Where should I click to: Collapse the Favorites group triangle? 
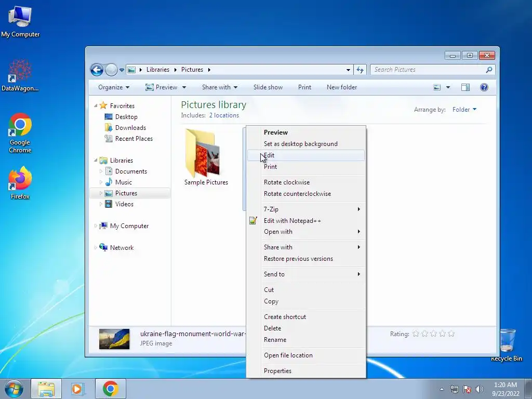(x=96, y=106)
